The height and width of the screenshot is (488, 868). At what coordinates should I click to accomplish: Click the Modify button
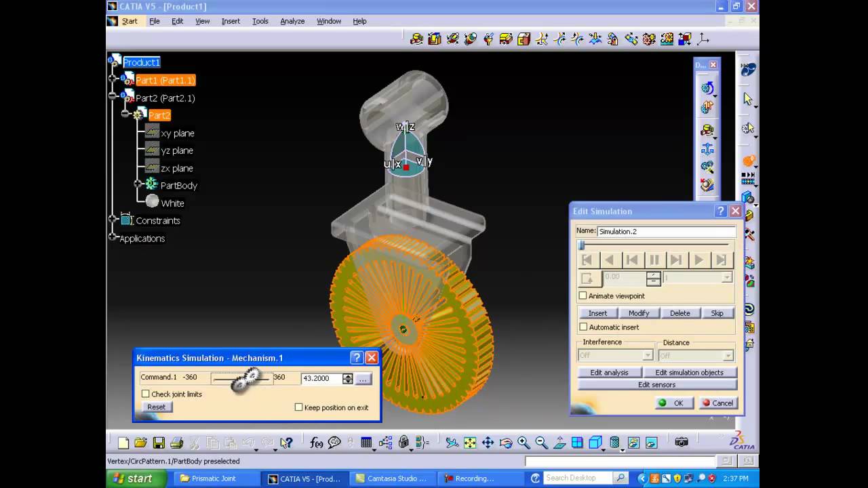click(x=639, y=313)
